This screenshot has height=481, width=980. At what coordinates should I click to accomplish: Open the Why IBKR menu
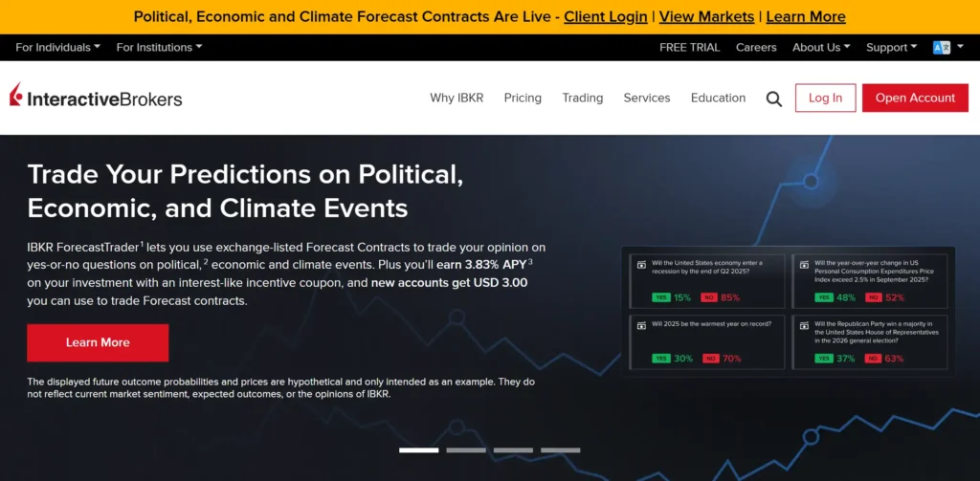click(457, 98)
